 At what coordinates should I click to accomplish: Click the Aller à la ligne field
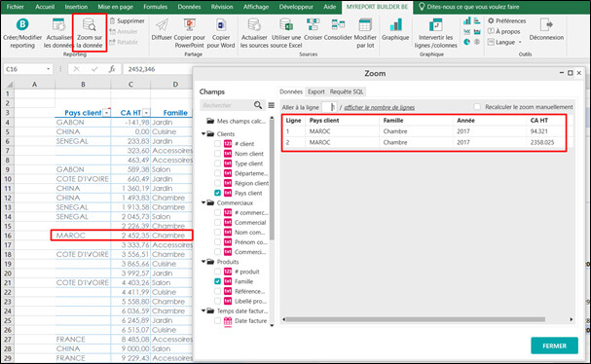pyautogui.click(x=329, y=107)
